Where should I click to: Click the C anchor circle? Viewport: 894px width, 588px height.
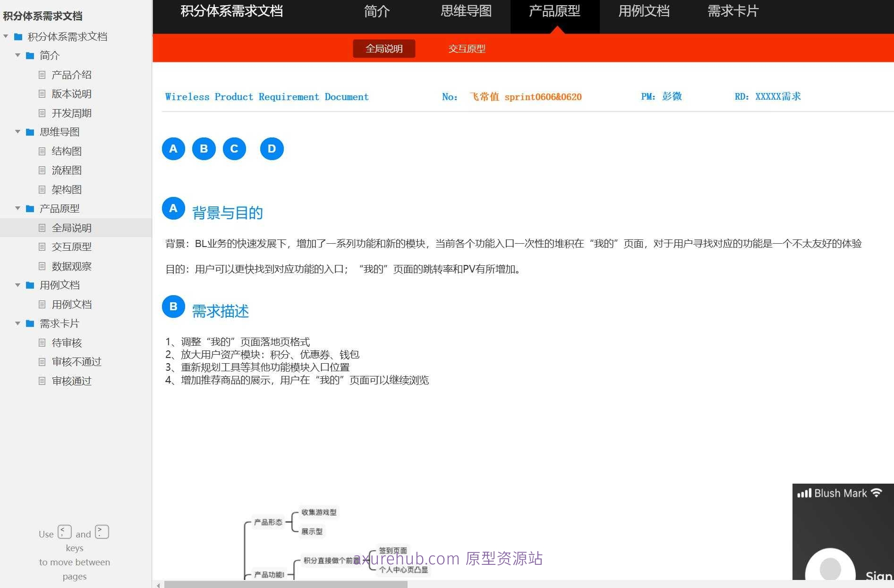tap(234, 148)
